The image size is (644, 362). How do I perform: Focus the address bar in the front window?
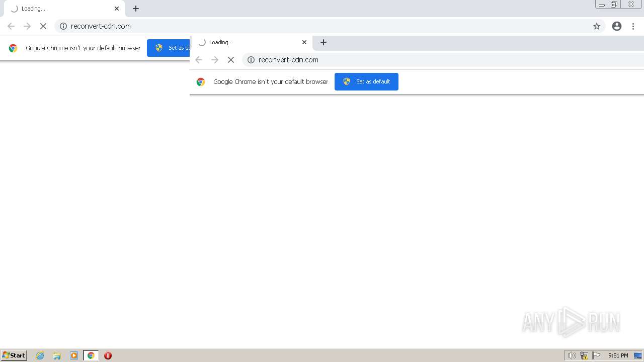(x=443, y=60)
